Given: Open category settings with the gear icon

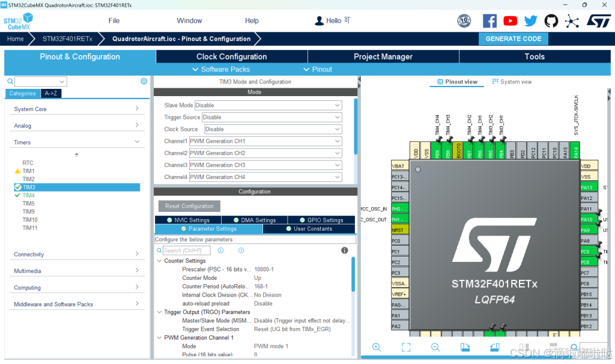Looking at the screenshot, I should click(144, 81).
